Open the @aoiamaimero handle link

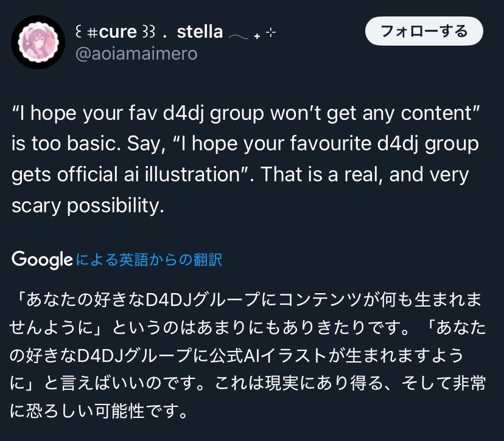[x=136, y=54]
